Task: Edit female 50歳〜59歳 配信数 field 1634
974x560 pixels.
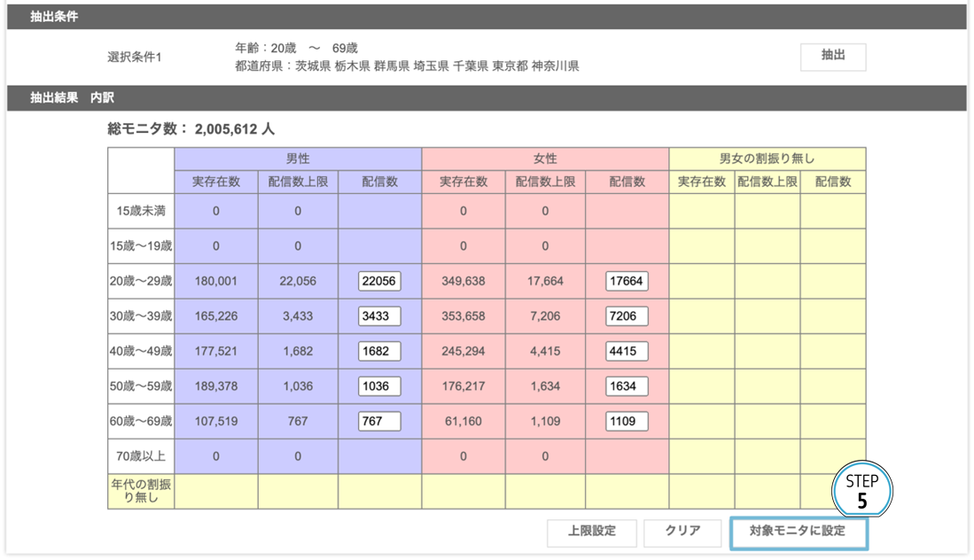Action: click(x=627, y=386)
